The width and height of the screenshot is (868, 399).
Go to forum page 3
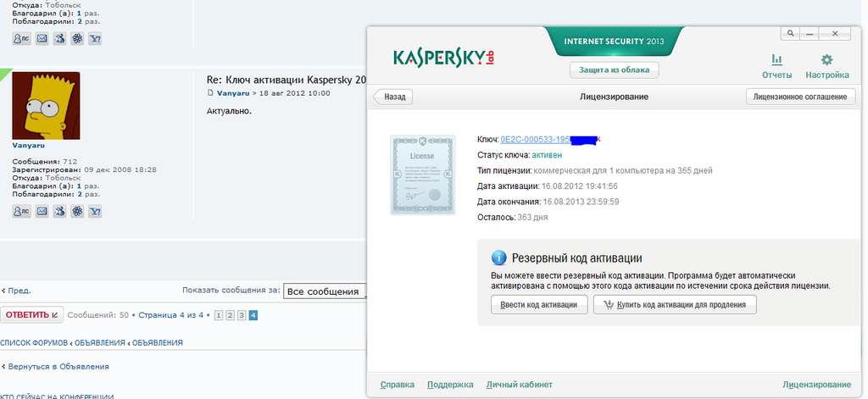click(242, 315)
